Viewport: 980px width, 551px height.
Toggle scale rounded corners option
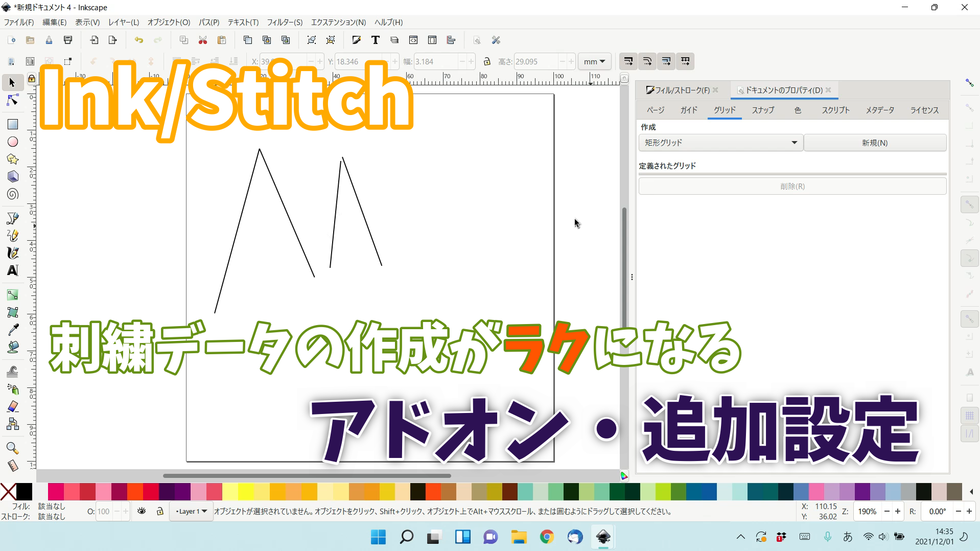click(x=647, y=61)
